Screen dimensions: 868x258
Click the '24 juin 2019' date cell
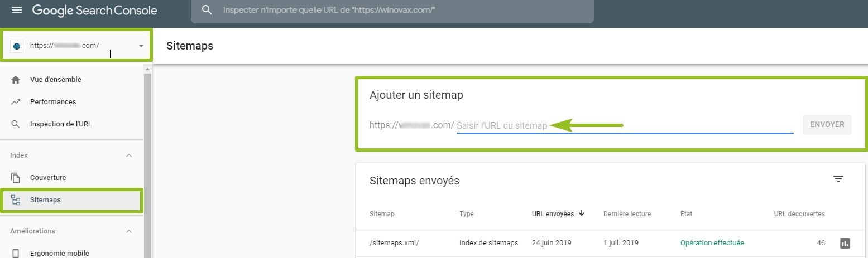tap(552, 243)
